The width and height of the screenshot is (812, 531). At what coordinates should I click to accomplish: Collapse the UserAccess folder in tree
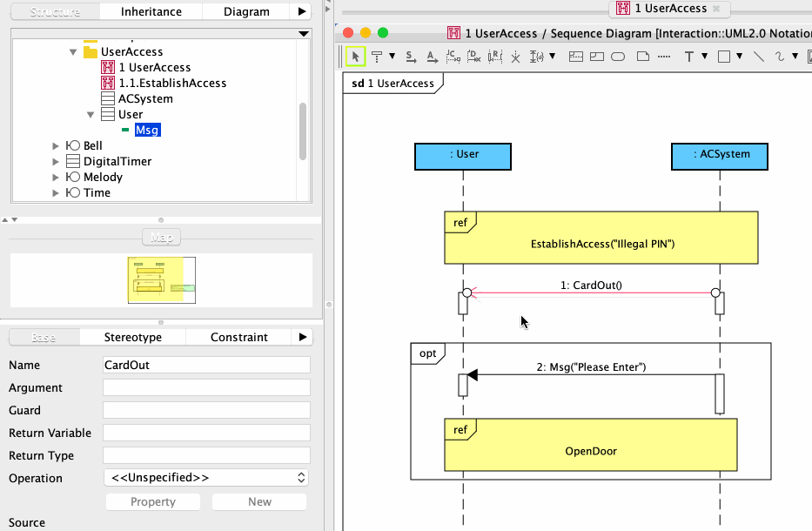[74, 52]
